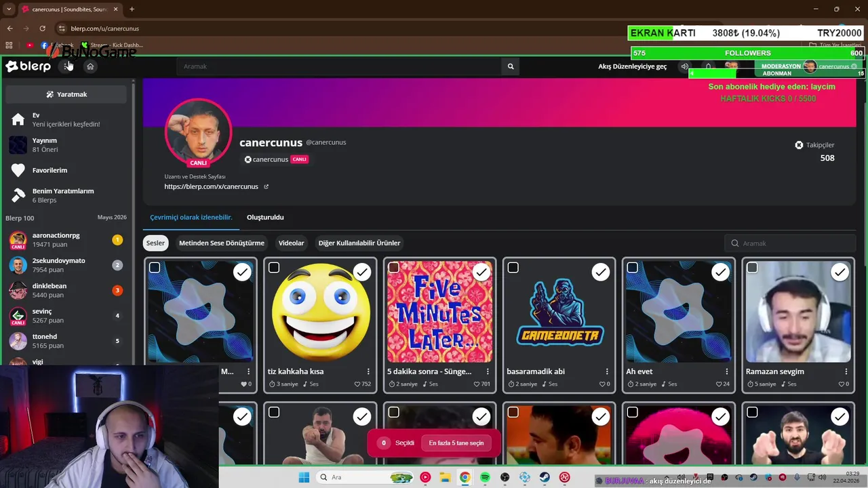The image size is (868, 488).
Task: Tick checkbox on Ah evet card
Action: tap(632, 268)
